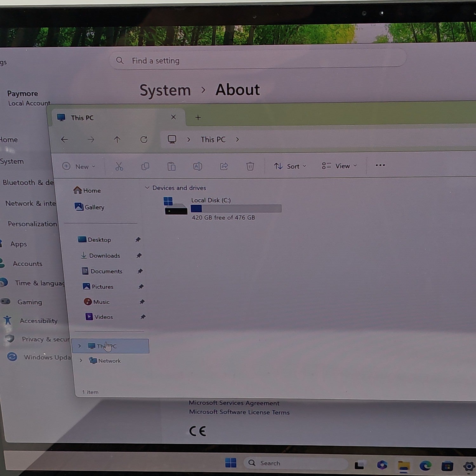Open the Downloads folder
The image size is (476, 476).
click(x=101, y=255)
